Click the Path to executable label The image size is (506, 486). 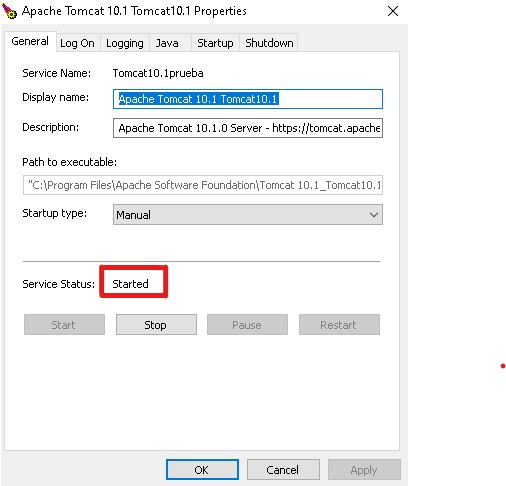(x=70, y=162)
